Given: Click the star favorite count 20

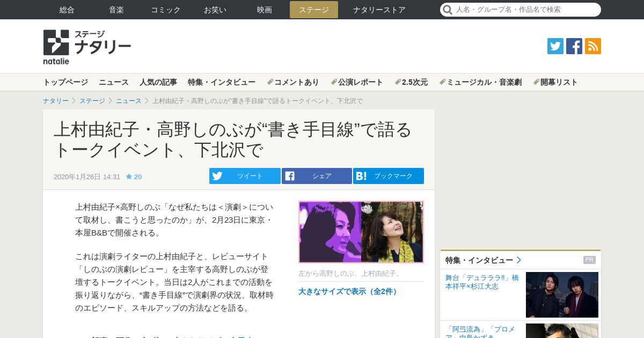Looking at the screenshot, I should [134, 177].
